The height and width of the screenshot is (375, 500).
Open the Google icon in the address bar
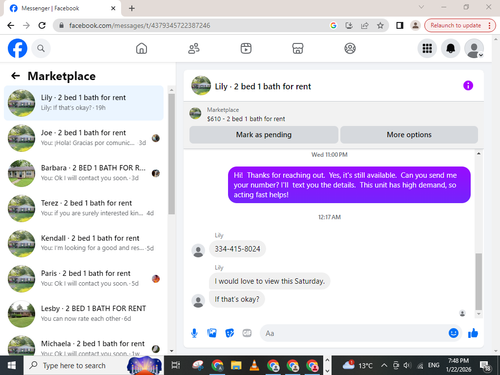click(x=333, y=25)
